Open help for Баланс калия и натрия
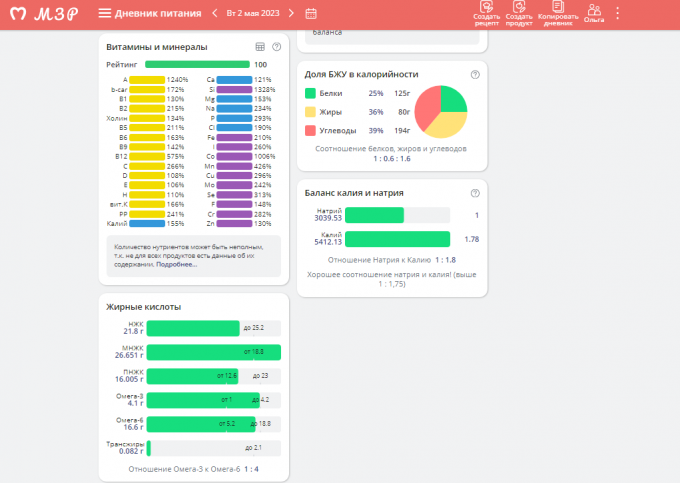 click(x=475, y=191)
